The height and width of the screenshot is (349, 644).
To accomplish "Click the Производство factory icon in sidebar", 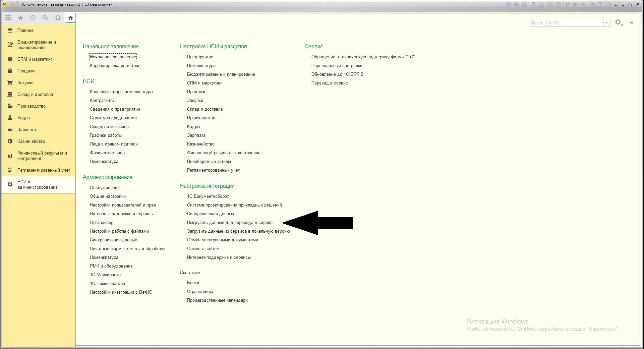I will [10, 106].
